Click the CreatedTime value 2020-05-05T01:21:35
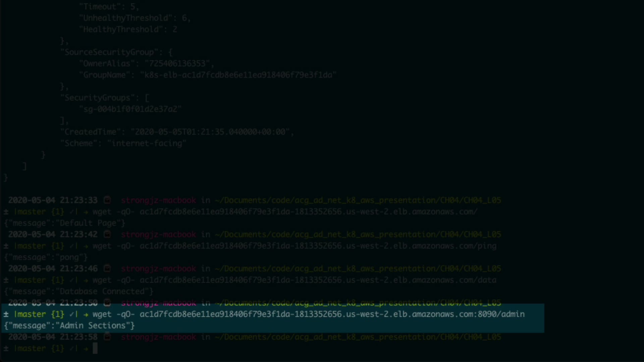644x362 pixels. click(210, 132)
